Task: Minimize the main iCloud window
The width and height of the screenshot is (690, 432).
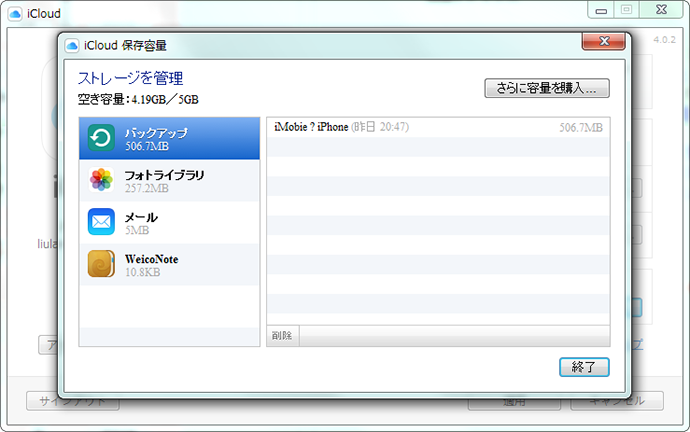Action: coord(601,10)
